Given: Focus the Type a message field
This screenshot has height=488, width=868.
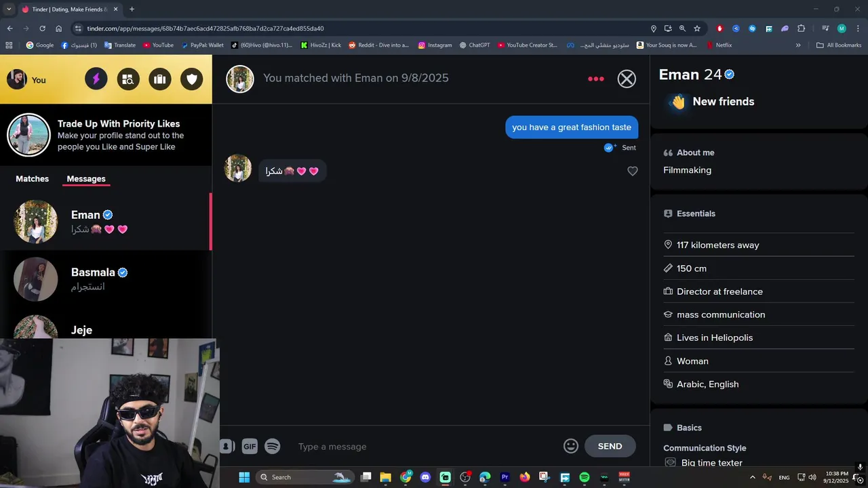Looking at the screenshot, I should 427,447.
